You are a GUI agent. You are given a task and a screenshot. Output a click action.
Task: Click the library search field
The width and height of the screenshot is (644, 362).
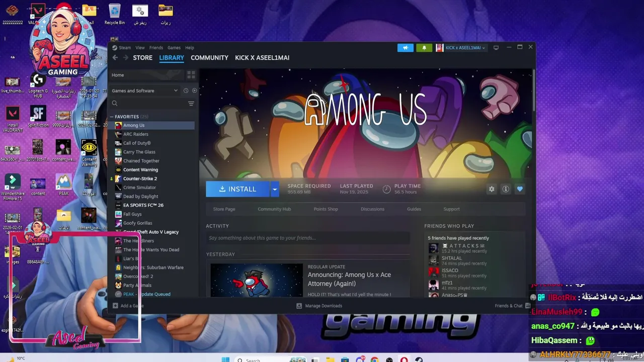point(149,104)
